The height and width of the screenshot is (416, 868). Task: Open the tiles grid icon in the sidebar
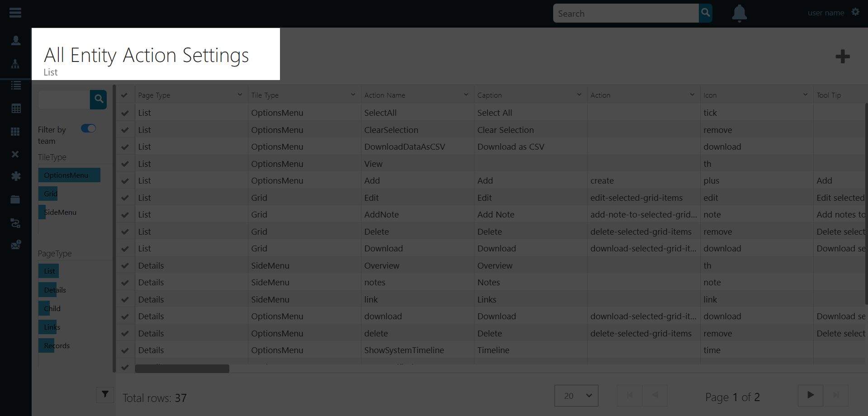coord(15,132)
